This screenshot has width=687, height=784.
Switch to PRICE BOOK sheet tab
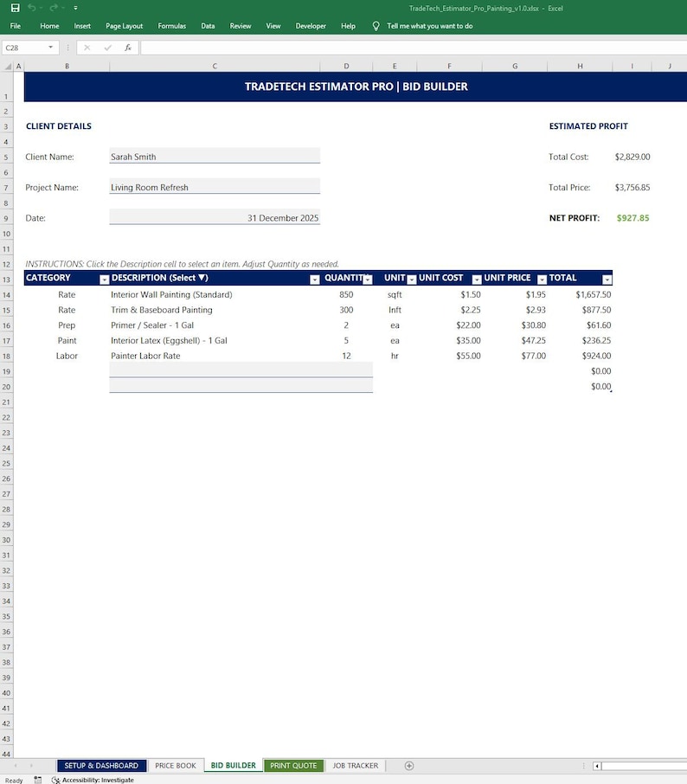pyautogui.click(x=176, y=766)
